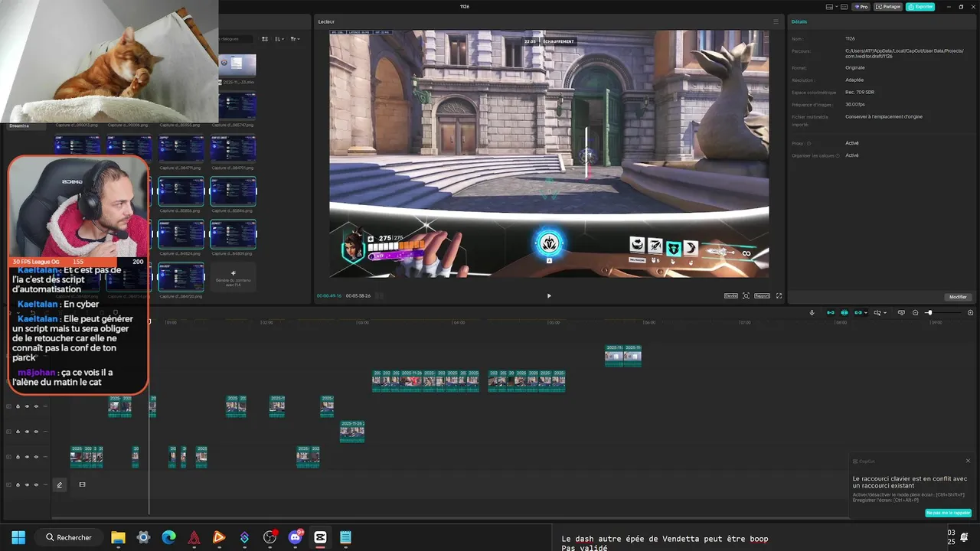Open the notepad app icon in taskbar
The width and height of the screenshot is (980, 551).
345,537
